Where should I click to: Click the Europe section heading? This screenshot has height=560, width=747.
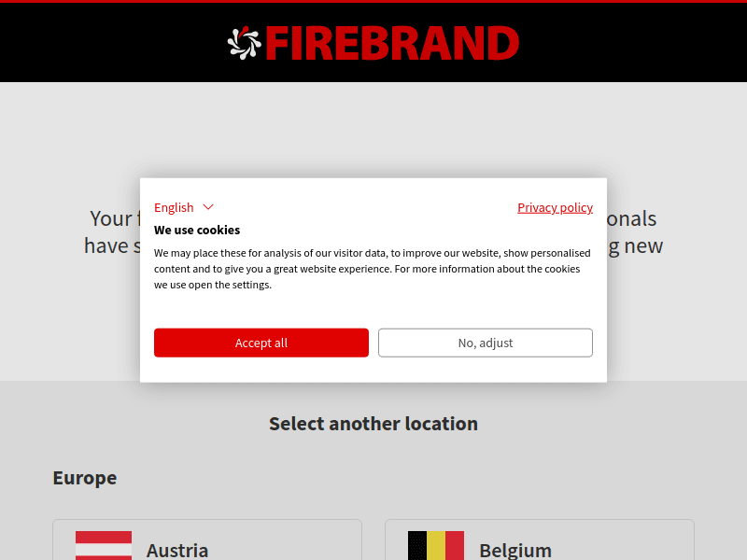(84, 477)
